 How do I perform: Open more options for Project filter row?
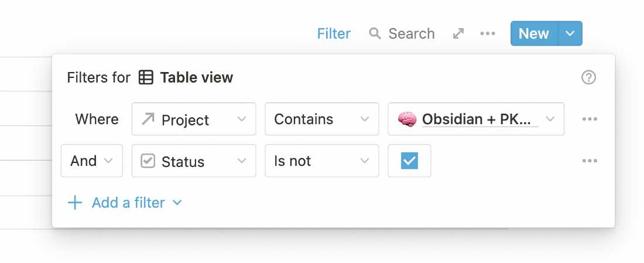[590, 119]
